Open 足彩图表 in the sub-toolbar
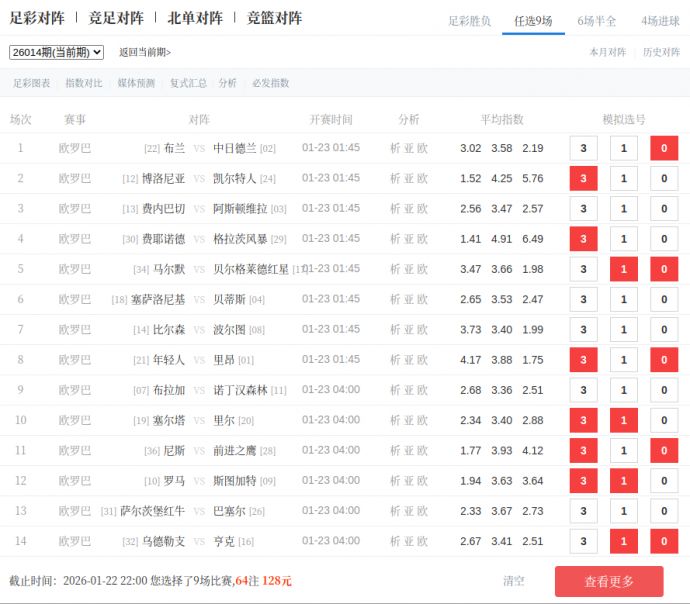 (x=32, y=83)
